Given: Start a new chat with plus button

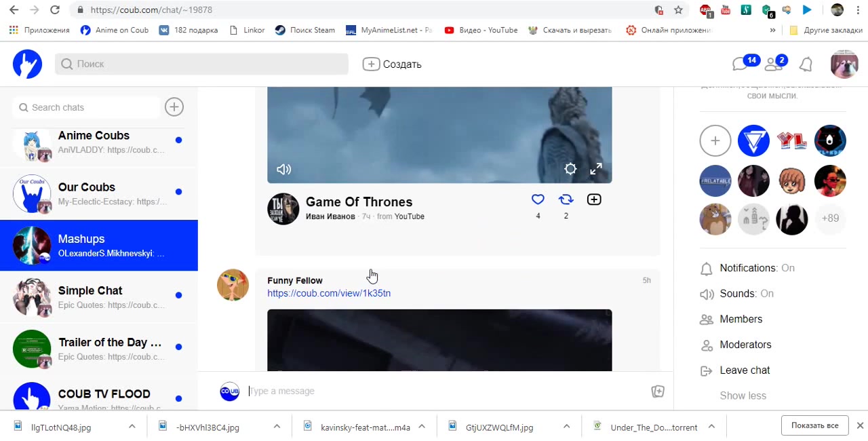Looking at the screenshot, I should click(174, 107).
